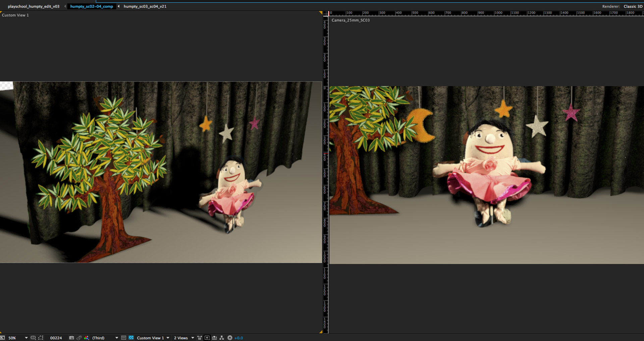This screenshot has height=341, width=644.
Task: Click the crescent moon in camera view
Action: (x=421, y=125)
